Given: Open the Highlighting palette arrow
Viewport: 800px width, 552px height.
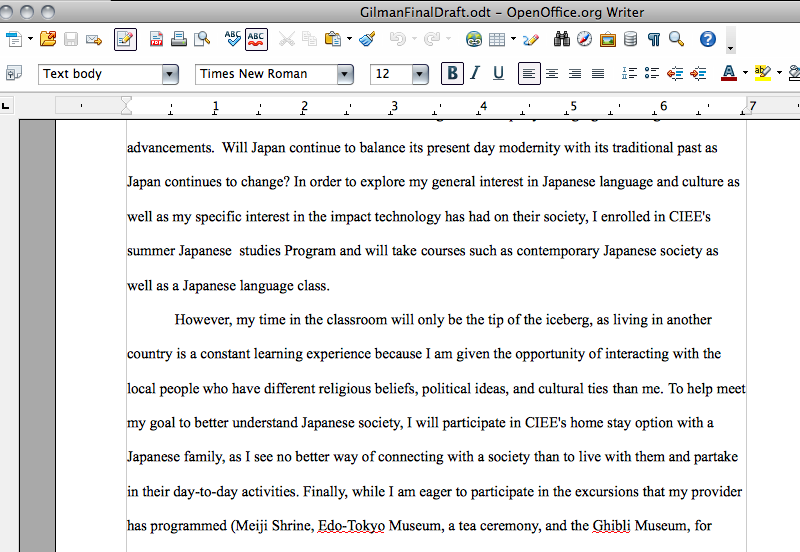Looking at the screenshot, I should pyautogui.click(x=779, y=73).
